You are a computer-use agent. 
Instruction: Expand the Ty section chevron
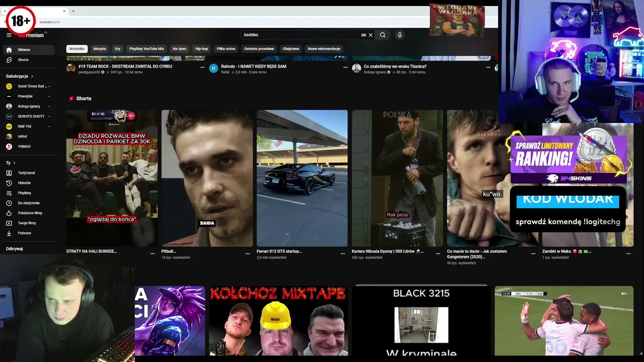tap(14, 163)
